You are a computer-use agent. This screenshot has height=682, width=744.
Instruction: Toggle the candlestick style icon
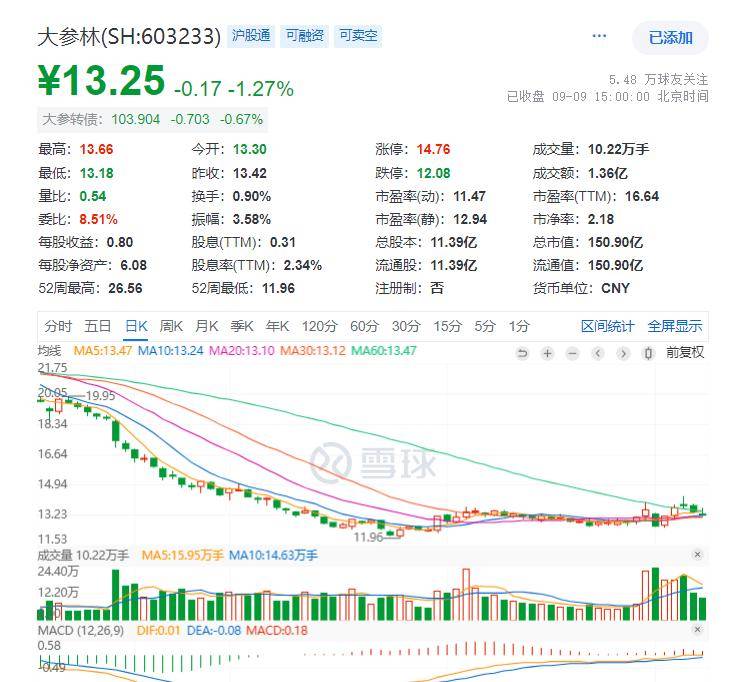click(x=649, y=353)
